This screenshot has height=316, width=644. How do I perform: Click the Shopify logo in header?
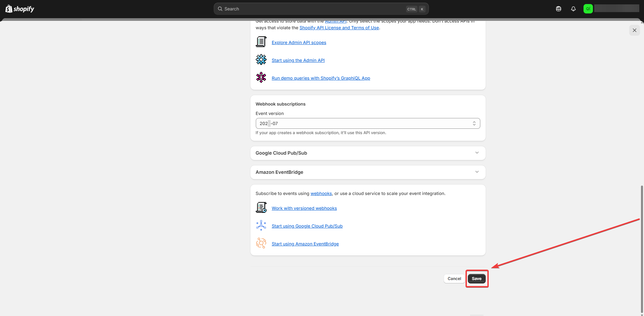(x=20, y=9)
